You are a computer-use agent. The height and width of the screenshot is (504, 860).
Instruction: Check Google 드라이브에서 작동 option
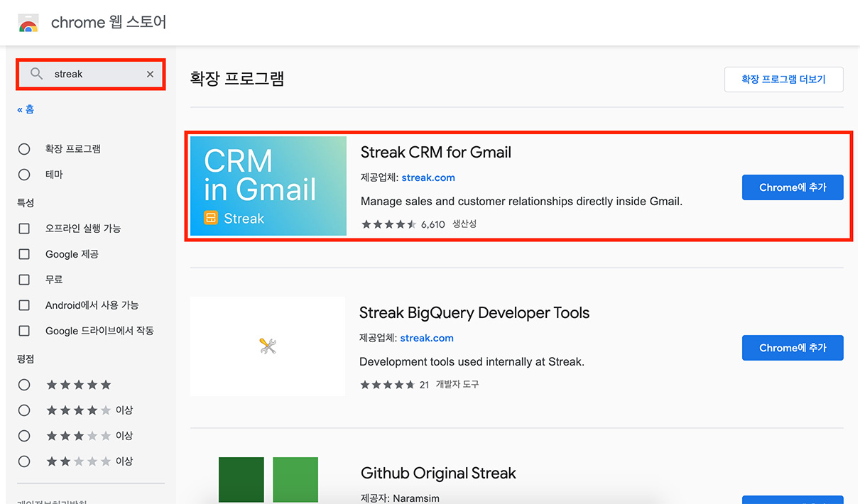[24, 331]
